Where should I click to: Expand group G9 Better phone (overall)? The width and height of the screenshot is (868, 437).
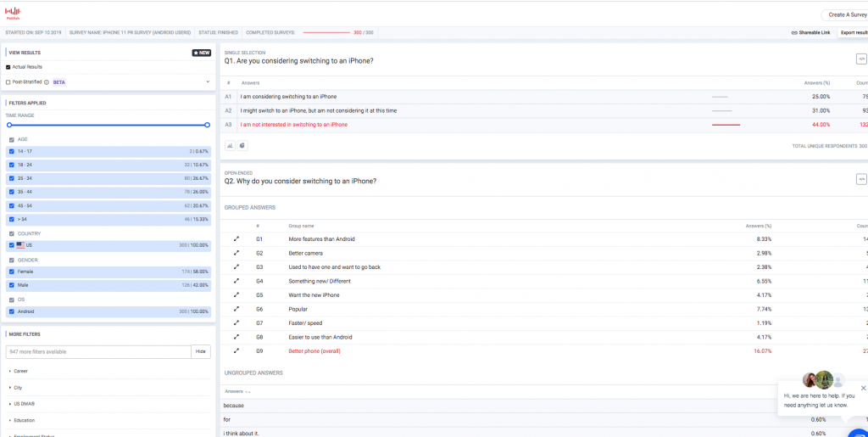click(x=236, y=350)
